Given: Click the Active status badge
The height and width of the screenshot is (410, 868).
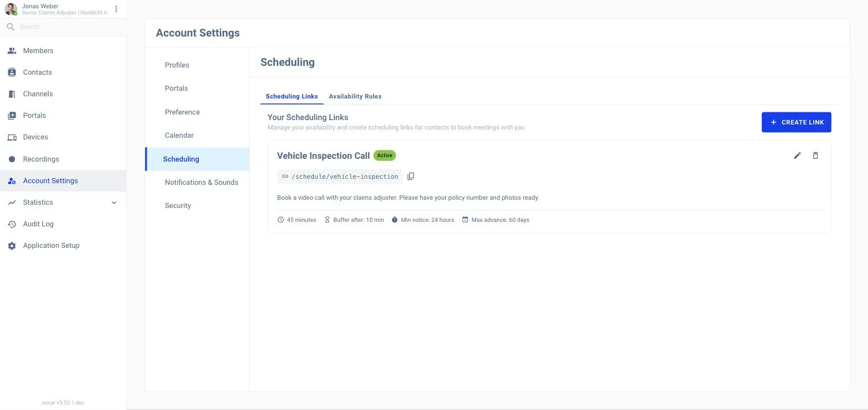Looking at the screenshot, I should point(385,155).
